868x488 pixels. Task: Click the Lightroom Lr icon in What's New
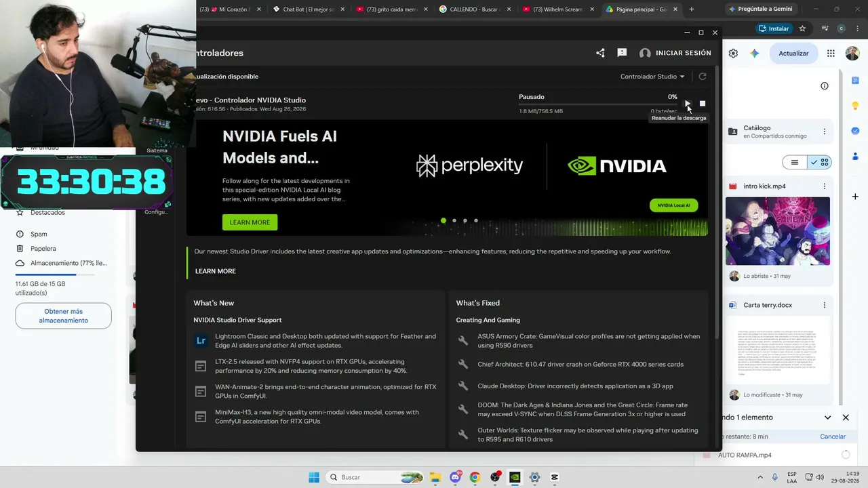tap(201, 341)
